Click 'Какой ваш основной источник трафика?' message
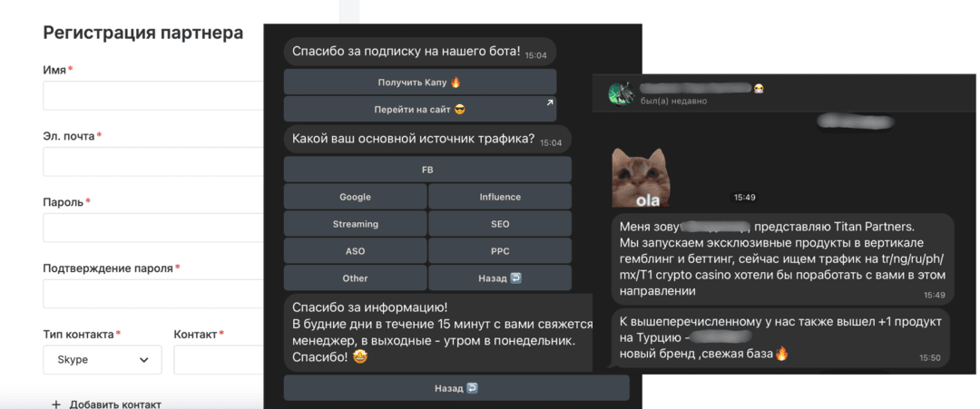Image resolution: width=980 pixels, height=409 pixels. [x=427, y=140]
